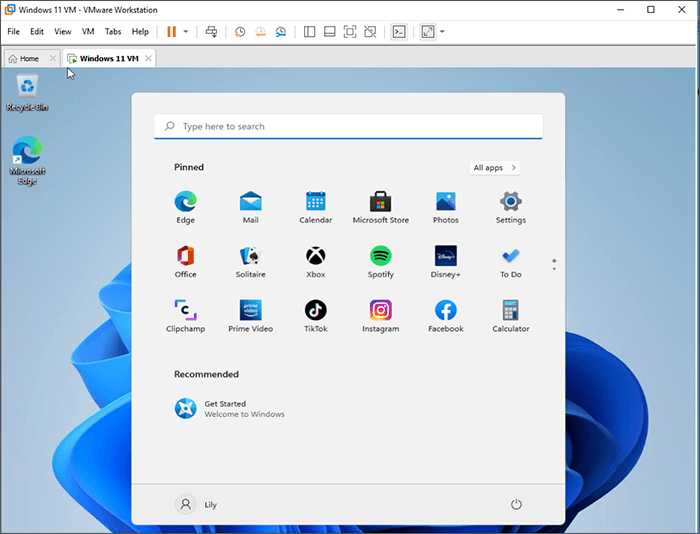Close the Windows 11 VM tab
Image resolution: width=700 pixels, height=534 pixels.
[x=149, y=59]
